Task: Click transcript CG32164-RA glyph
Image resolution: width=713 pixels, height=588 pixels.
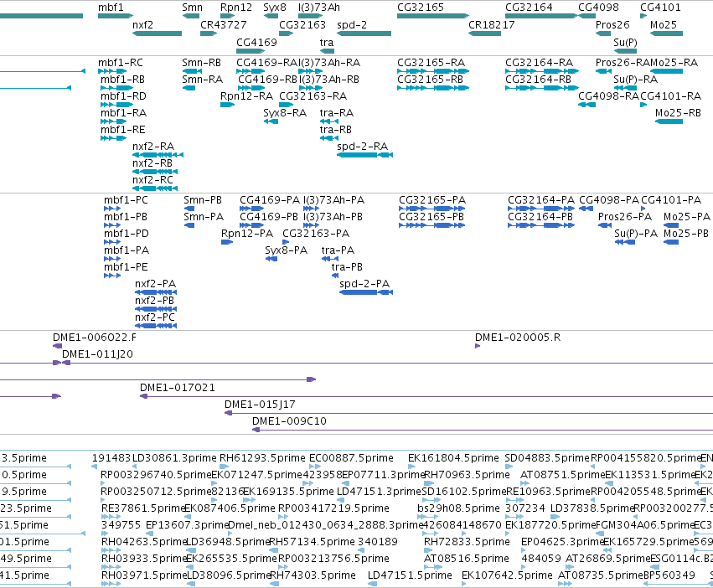Action: 542,71
